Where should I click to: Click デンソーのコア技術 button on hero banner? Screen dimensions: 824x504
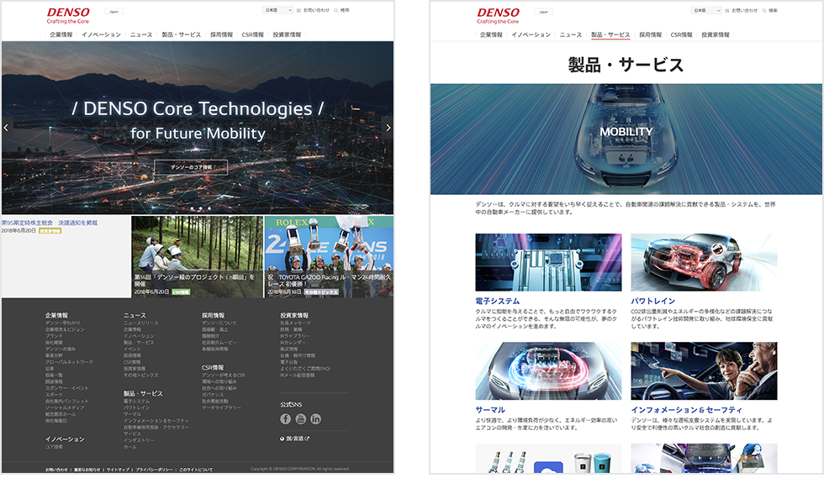point(191,167)
